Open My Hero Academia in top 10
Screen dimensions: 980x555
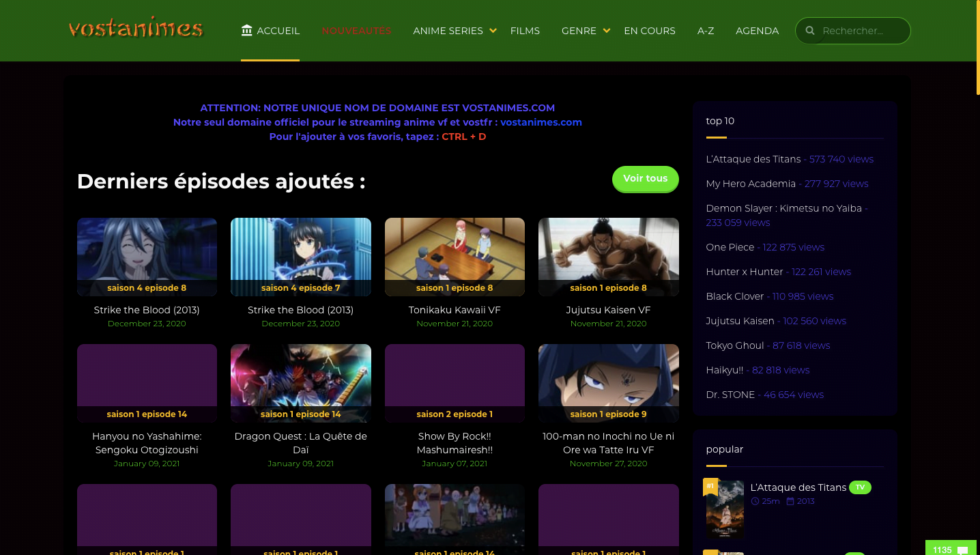[751, 184]
